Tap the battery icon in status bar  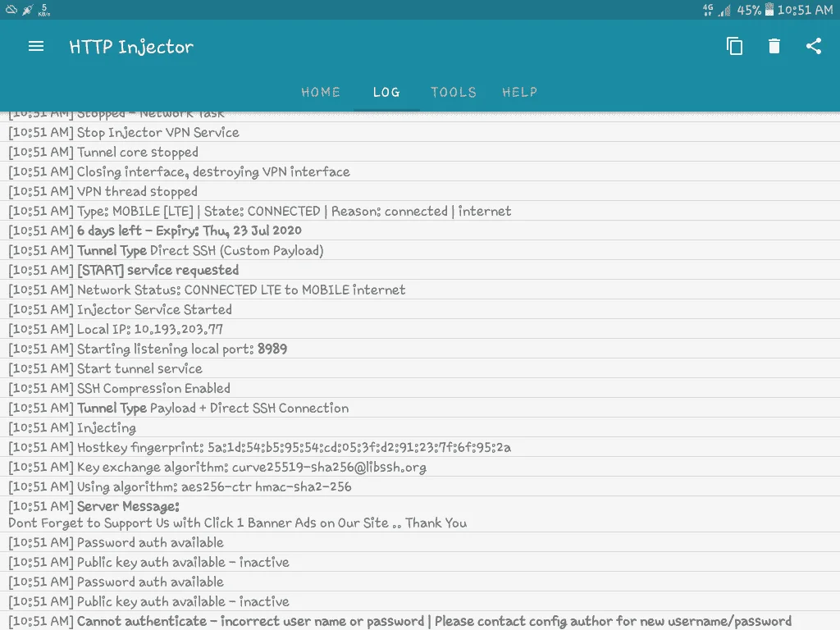click(x=769, y=10)
